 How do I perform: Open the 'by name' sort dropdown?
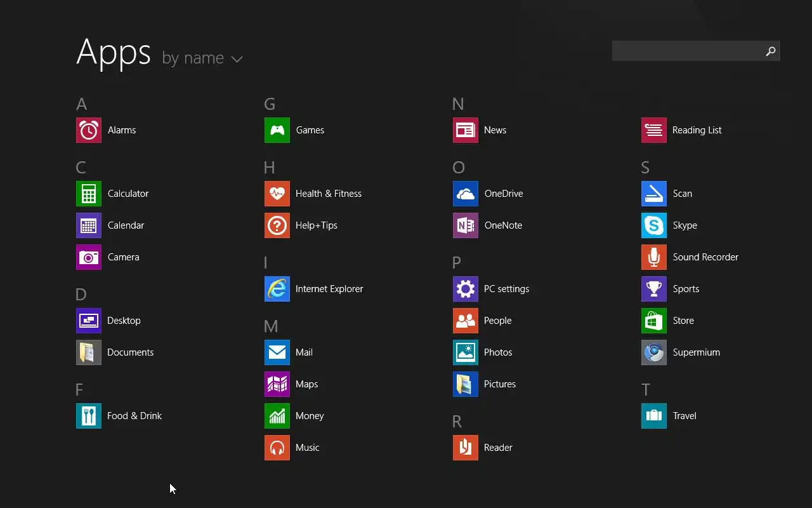click(202, 58)
